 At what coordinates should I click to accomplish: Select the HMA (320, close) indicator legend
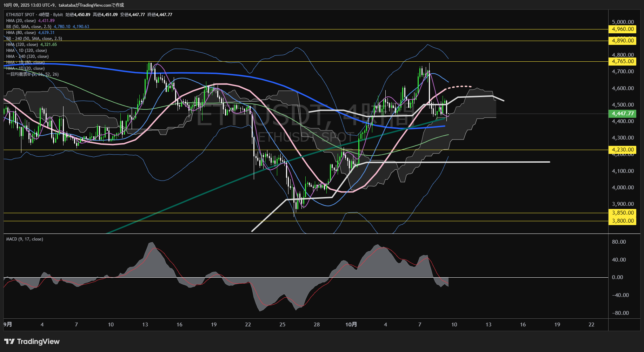point(22,45)
